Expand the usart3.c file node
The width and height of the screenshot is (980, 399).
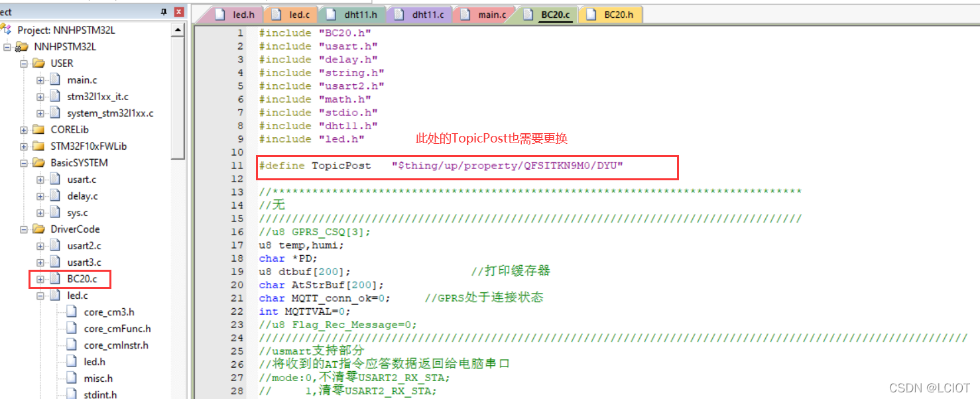click(40, 262)
